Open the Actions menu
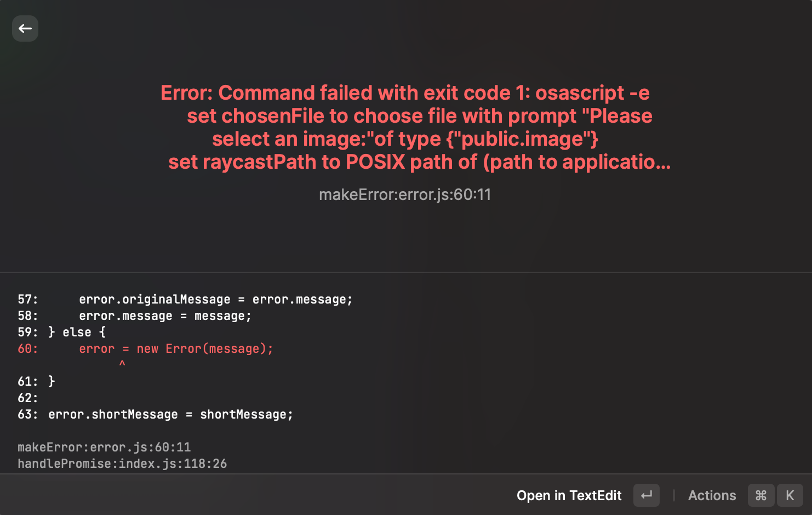This screenshot has height=515, width=812. pyautogui.click(x=712, y=495)
